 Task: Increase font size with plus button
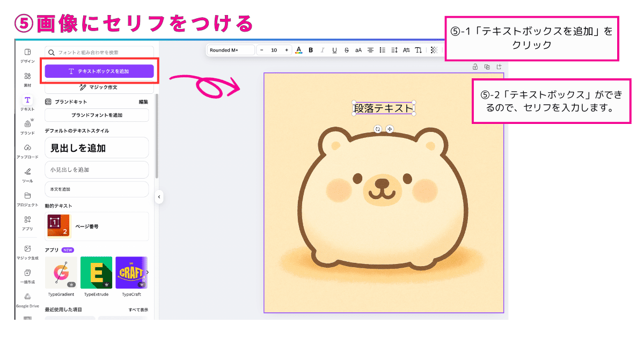[x=287, y=50]
